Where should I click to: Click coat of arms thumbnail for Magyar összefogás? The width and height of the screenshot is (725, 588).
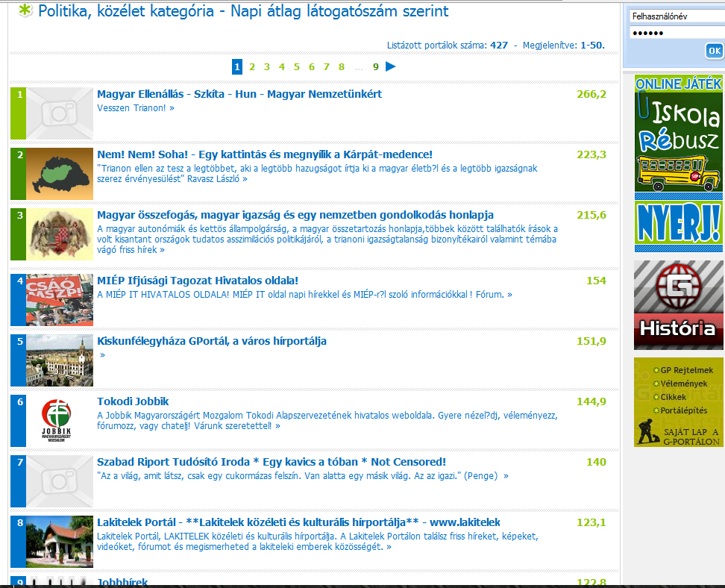(x=60, y=234)
